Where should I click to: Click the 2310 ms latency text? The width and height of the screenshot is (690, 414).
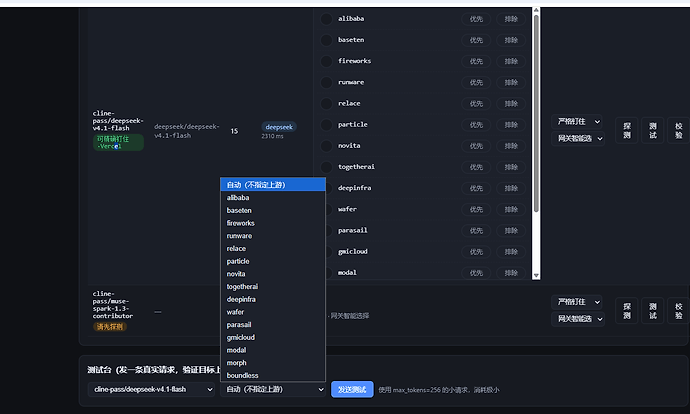click(x=272, y=136)
